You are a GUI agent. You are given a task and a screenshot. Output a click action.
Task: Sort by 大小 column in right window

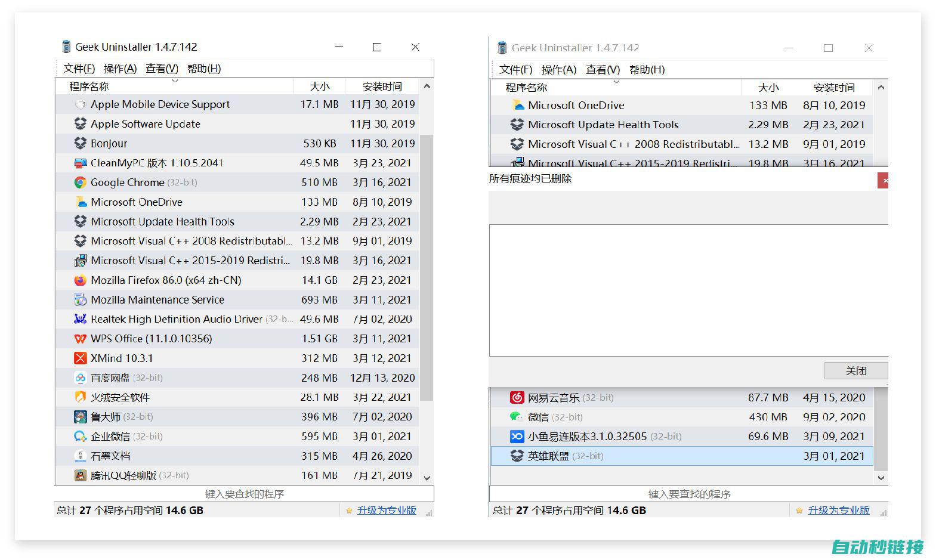(x=768, y=88)
